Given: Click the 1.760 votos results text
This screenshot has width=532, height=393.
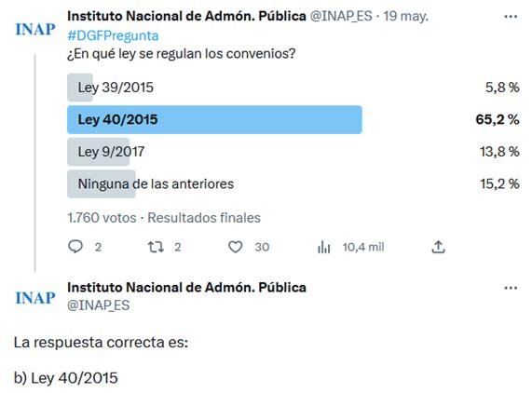Looking at the screenshot, I should (102, 218).
